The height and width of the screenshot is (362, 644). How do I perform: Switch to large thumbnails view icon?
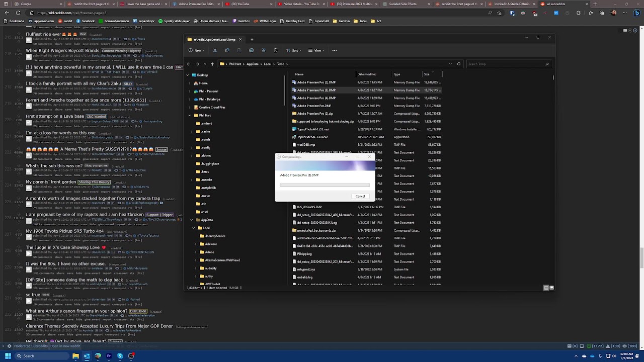551,288
